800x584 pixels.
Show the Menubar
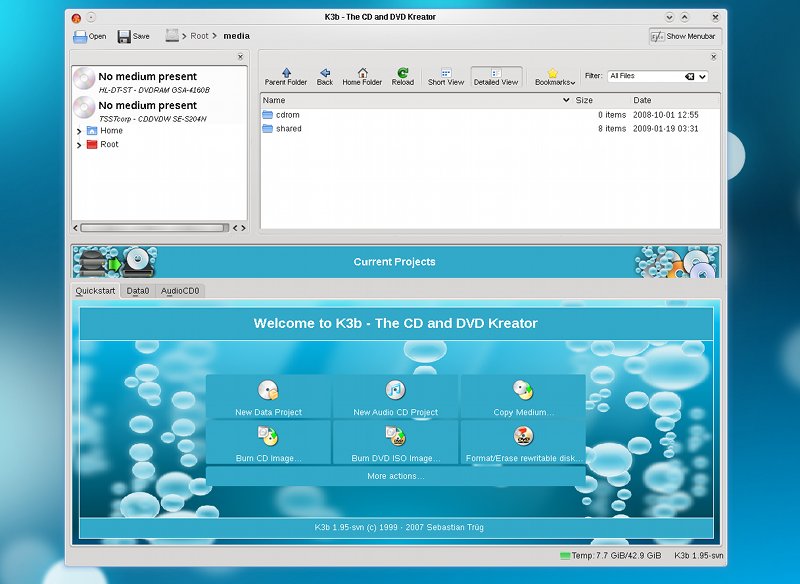tap(685, 36)
